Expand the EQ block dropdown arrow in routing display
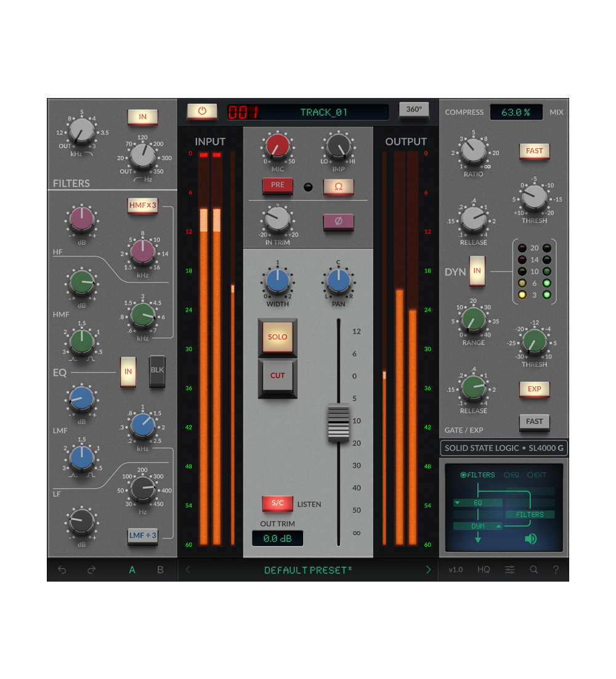 [456, 503]
